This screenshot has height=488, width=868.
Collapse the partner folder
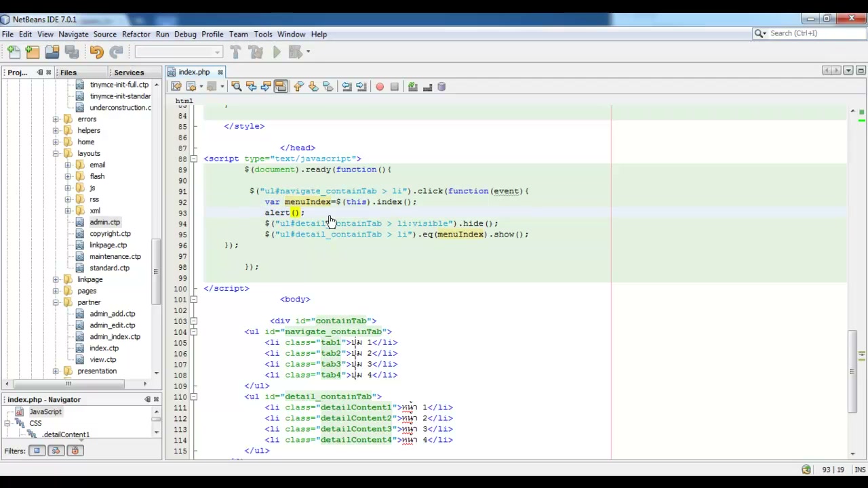56,302
